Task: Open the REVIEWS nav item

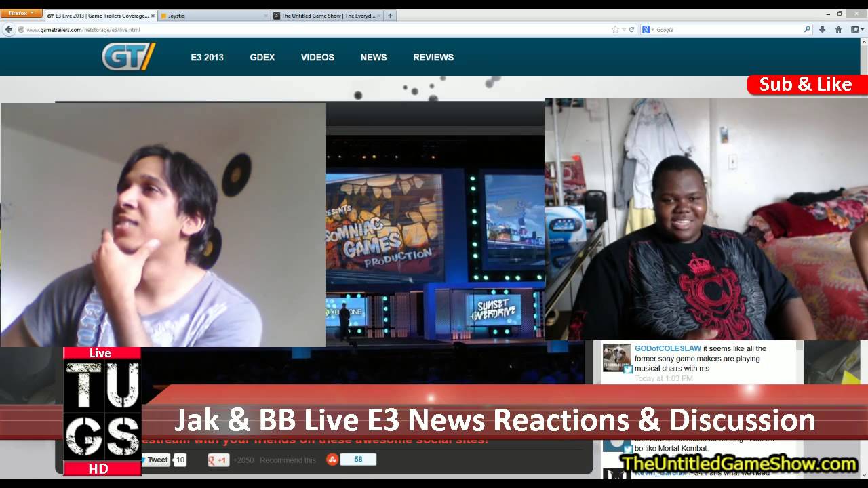Action: coord(433,58)
